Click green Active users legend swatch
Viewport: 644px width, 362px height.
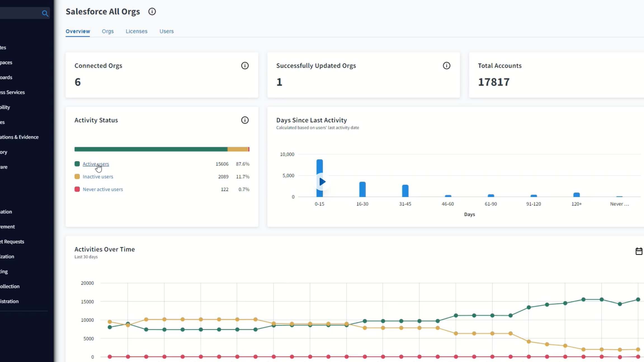pos(77,164)
